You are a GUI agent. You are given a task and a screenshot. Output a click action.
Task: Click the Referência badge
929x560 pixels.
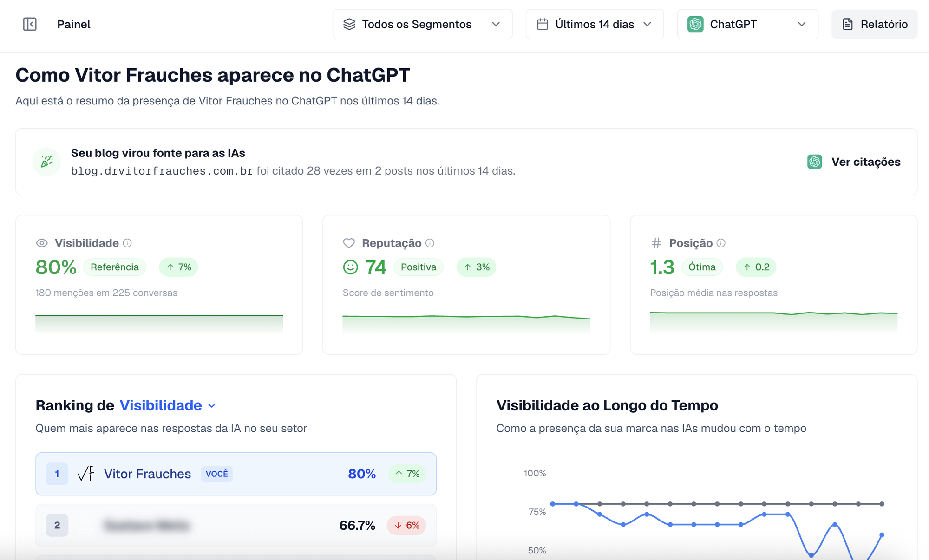tap(115, 267)
